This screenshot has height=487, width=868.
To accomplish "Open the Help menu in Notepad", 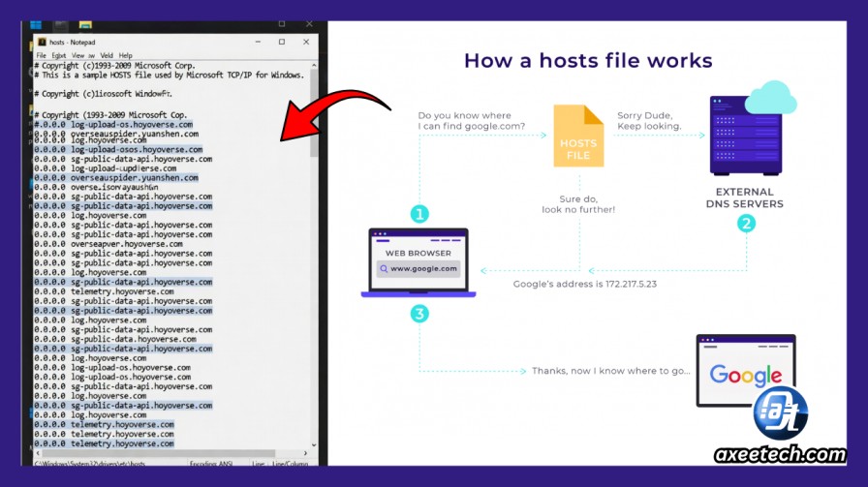I will click(126, 55).
